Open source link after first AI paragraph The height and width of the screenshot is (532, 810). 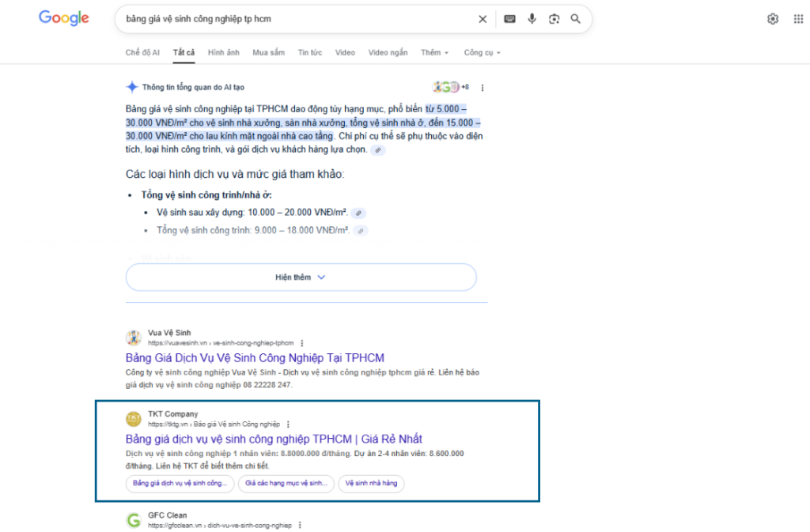coord(378,150)
